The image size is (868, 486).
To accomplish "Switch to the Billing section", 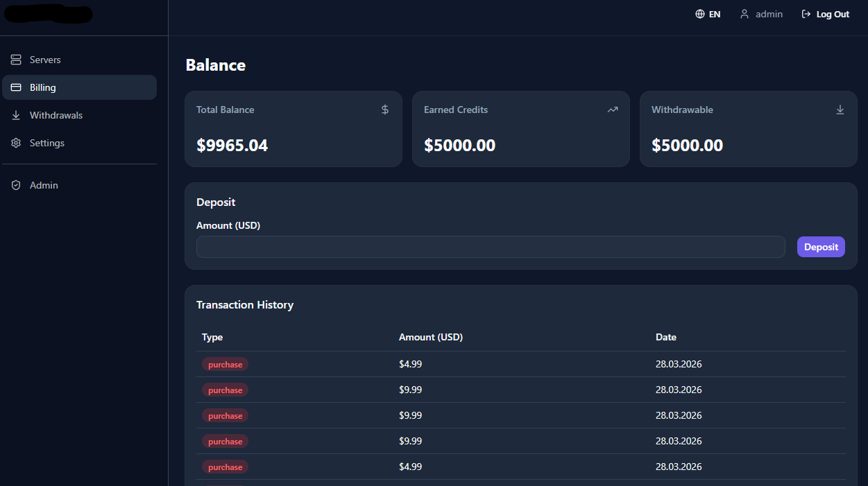I will [44, 87].
